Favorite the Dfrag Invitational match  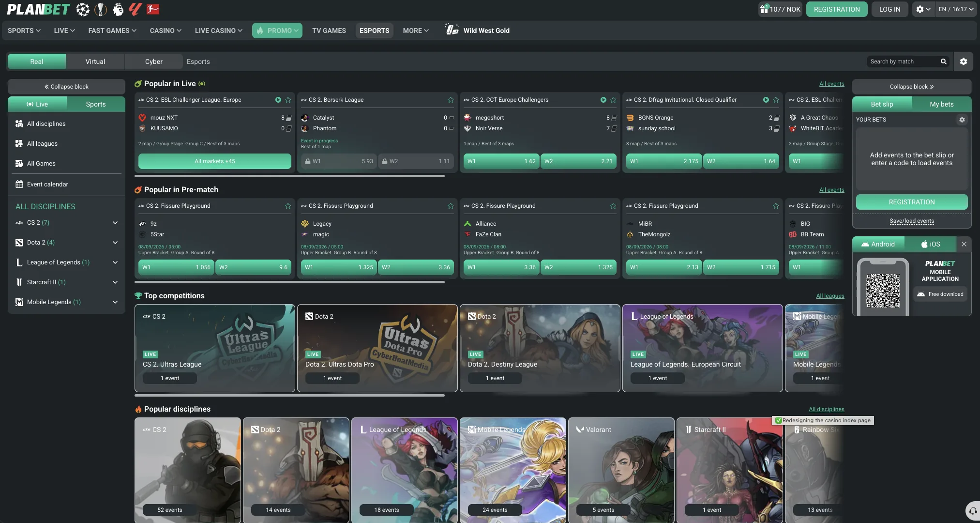pos(776,100)
